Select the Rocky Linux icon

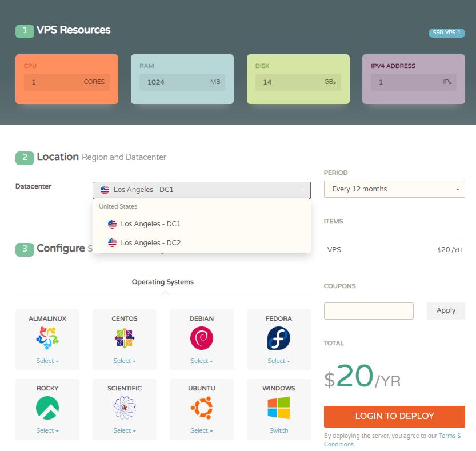pyautogui.click(x=47, y=409)
